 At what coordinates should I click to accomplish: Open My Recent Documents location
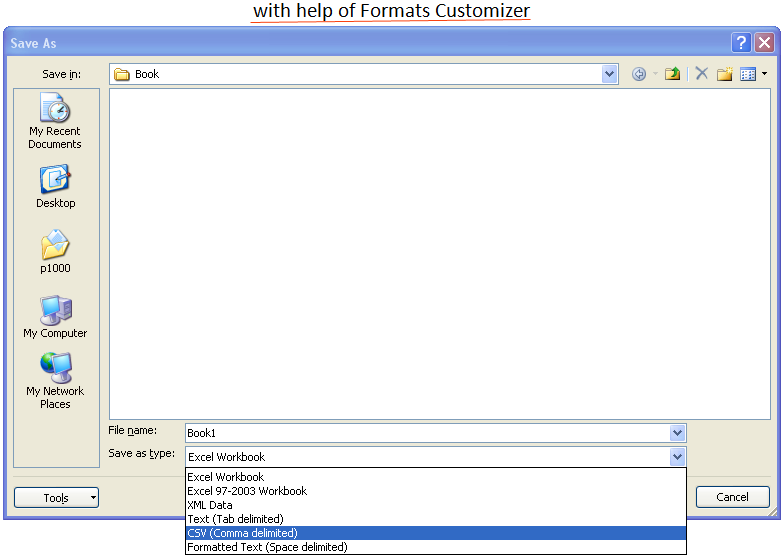[x=55, y=121]
